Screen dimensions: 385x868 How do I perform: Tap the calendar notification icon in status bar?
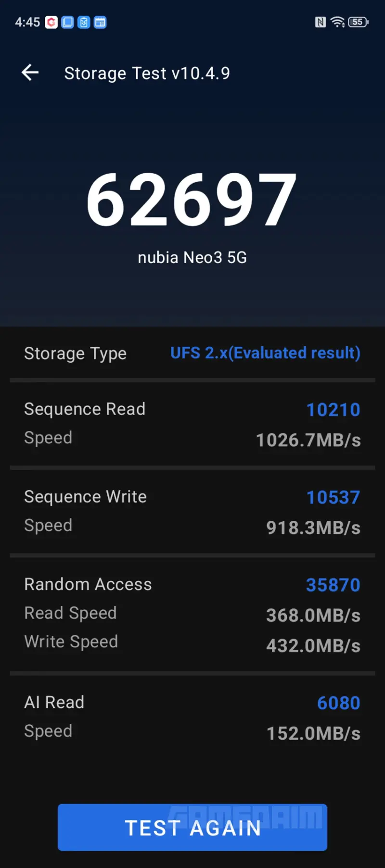[100, 22]
